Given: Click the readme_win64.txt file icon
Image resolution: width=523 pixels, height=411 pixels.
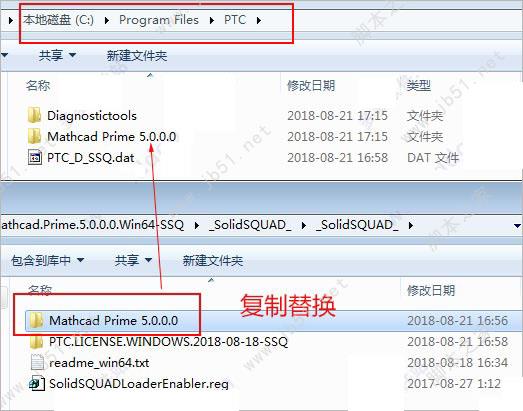Looking at the screenshot, I should [x=37, y=363].
